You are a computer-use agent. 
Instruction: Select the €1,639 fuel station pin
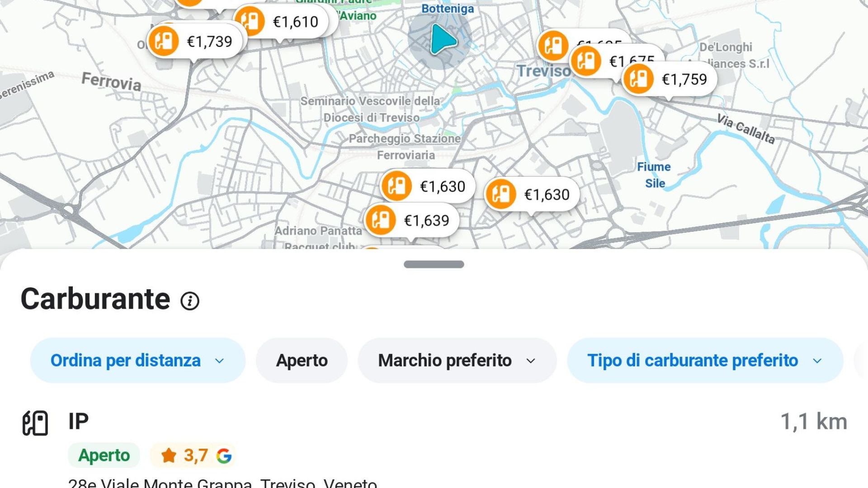412,221
